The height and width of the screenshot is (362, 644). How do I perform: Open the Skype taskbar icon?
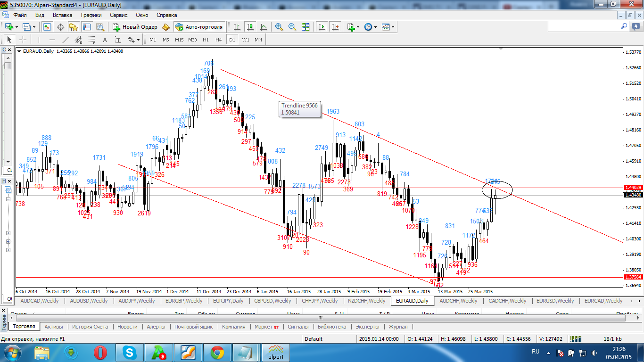[130, 352]
